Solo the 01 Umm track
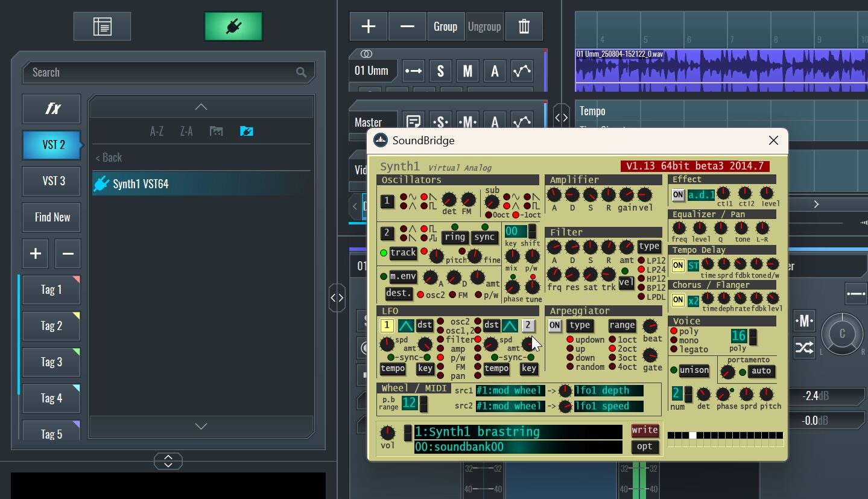The image size is (868, 499). [440, 71]
